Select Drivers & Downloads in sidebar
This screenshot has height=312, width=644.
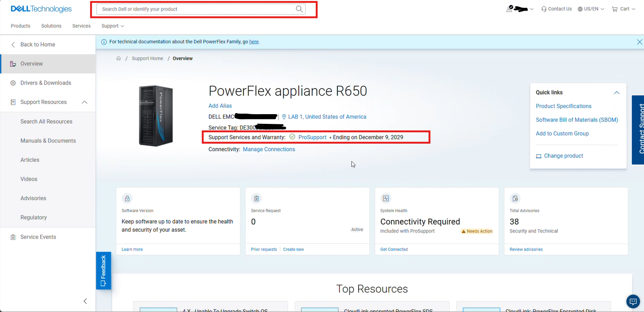(46, 83)
